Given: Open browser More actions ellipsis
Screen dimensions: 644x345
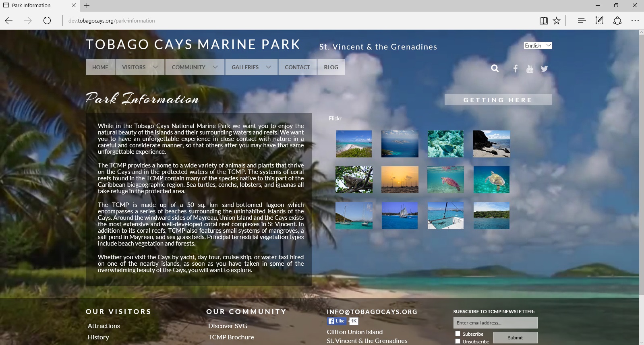Looking at the screenshot, I should (635, 21).
